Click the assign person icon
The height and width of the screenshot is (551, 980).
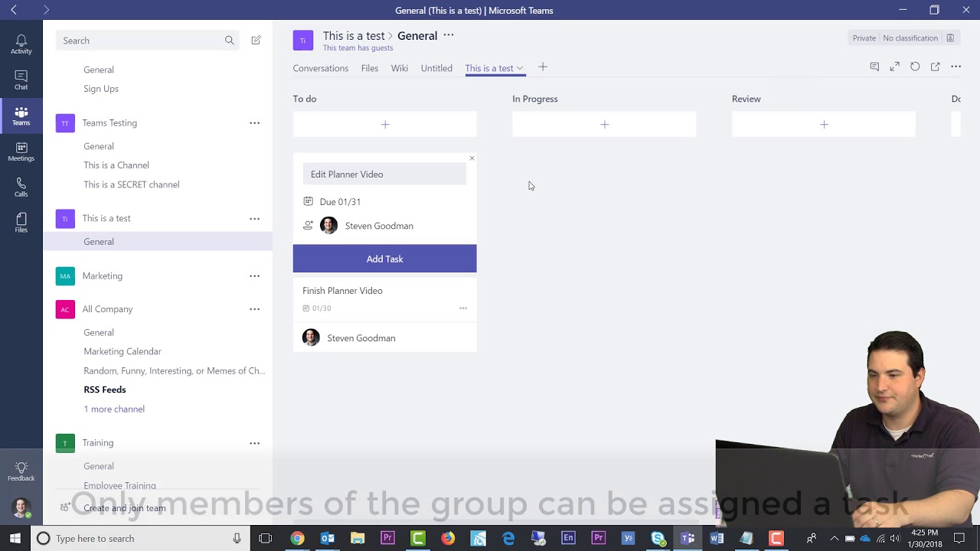[308, 226]
